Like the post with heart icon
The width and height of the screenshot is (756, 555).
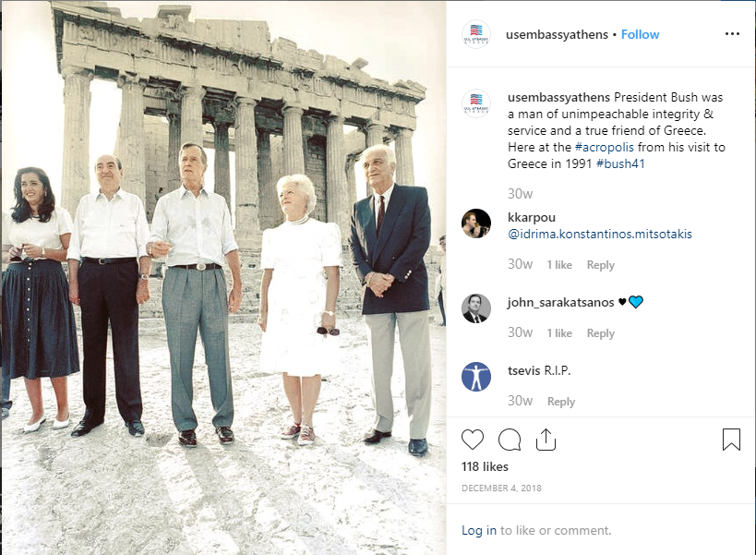point(472,440)
